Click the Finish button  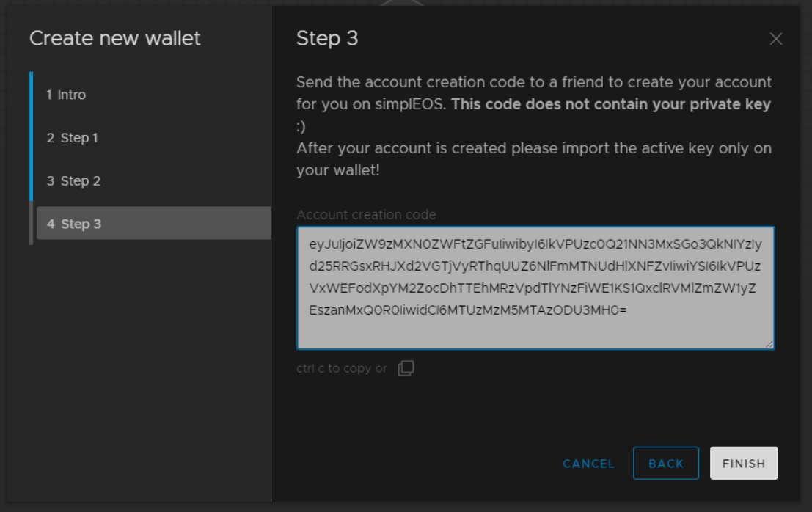(744, 464)
